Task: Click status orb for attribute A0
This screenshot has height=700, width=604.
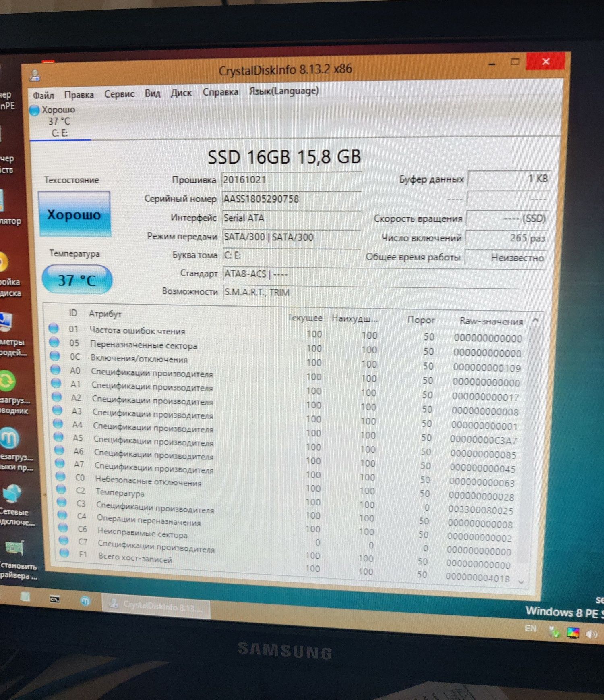Action: pos(56,370)
